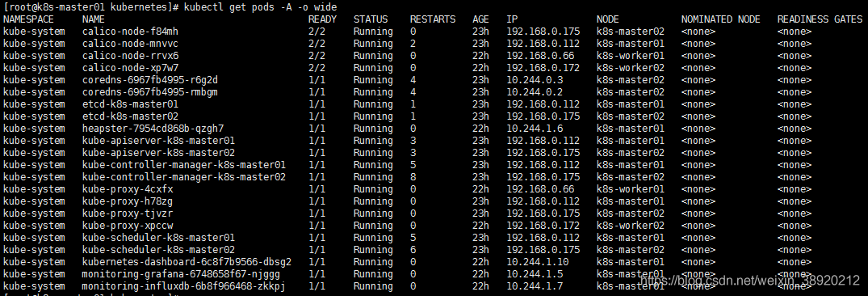Click the restart count 8 value
The image size is (868, 296).
pyautogui.click(x=413, y=177)
